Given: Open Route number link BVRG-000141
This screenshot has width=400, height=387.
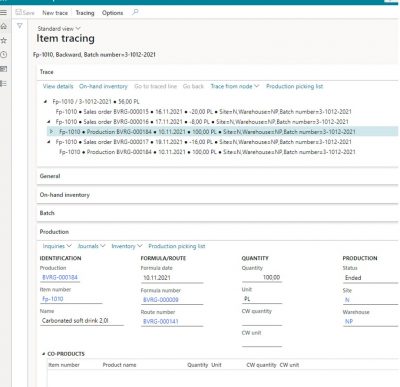Looking at the screenshot, I should (161, 322).
